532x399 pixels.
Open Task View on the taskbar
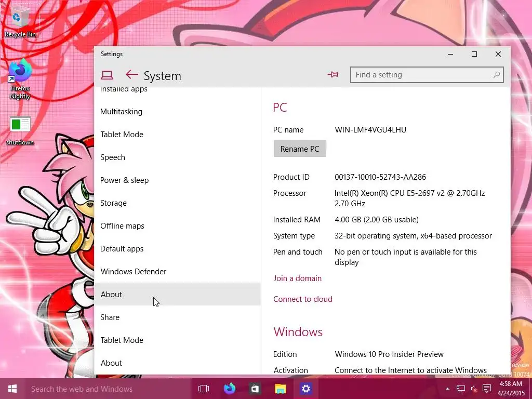point(204,389)
